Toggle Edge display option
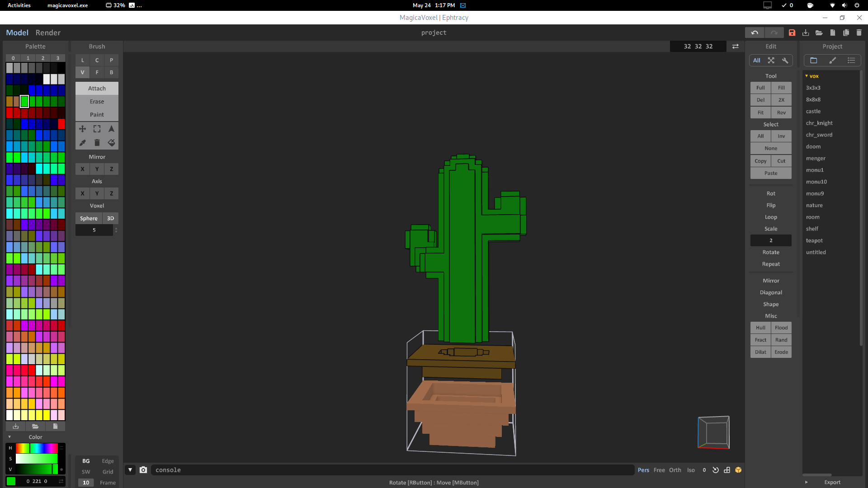 tap(108, 461)
